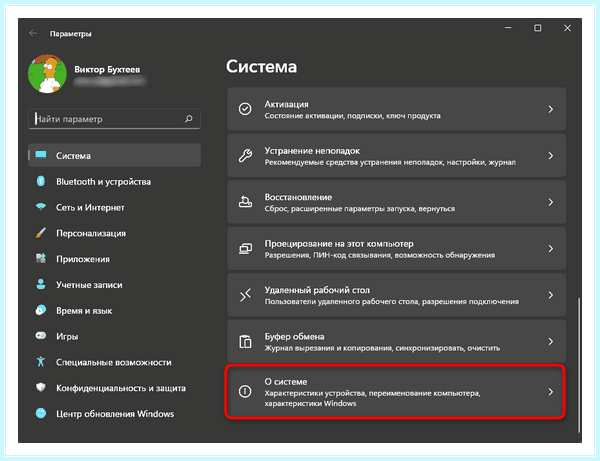Image resolution: width=600 pixels, height=461 pixels.
Task: Click the Время и язык globe-clock icon
Action: pyautogui.click(x=41, y=310)
